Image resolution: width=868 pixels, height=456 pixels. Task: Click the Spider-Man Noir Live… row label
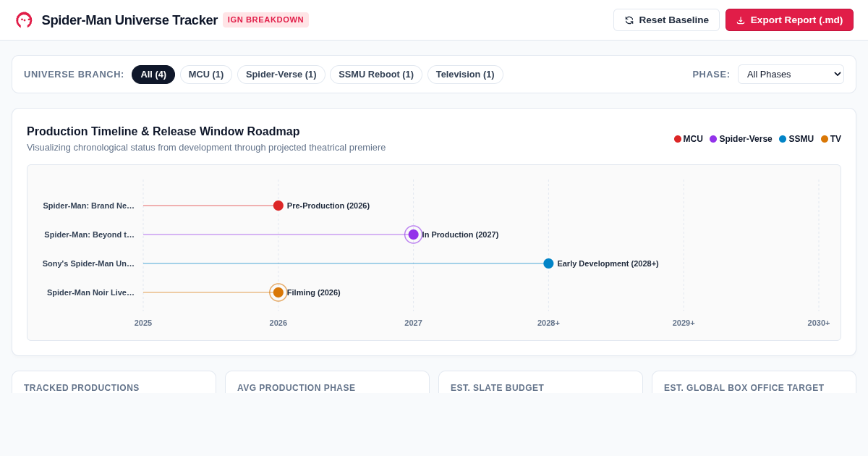[90, 292]
